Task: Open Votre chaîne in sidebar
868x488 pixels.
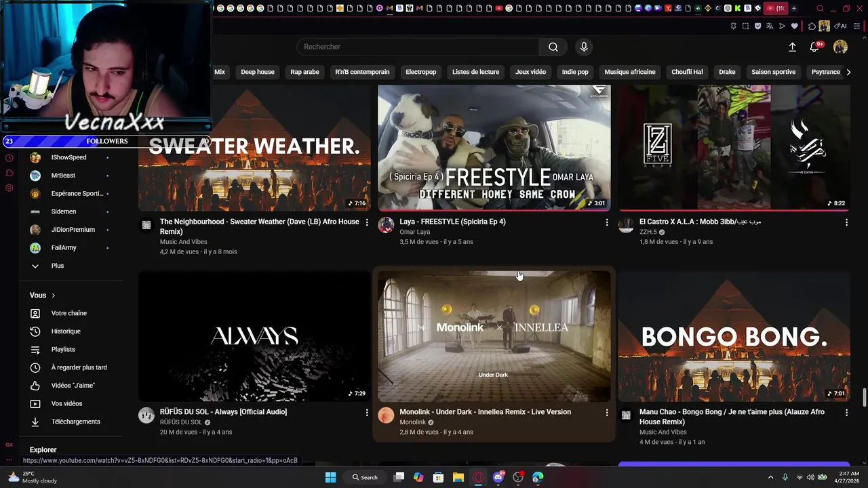Action: pyautogui.click(x=68, y=313)
